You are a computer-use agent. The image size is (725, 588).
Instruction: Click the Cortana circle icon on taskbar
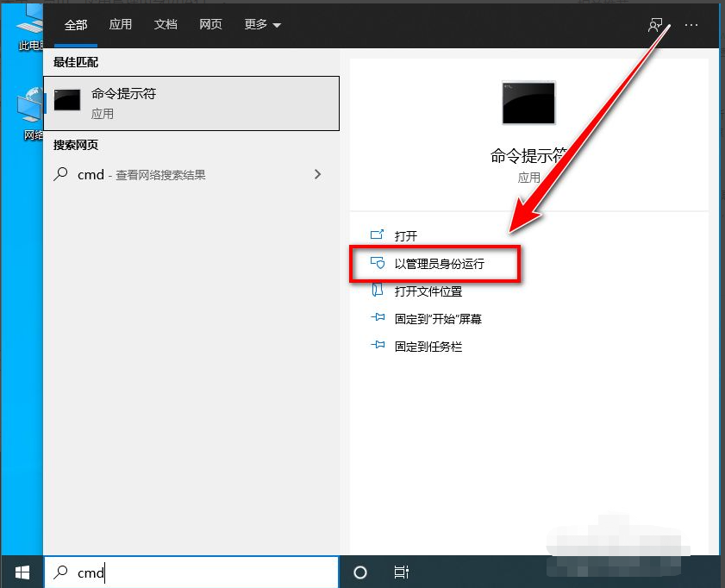[359, 572]
